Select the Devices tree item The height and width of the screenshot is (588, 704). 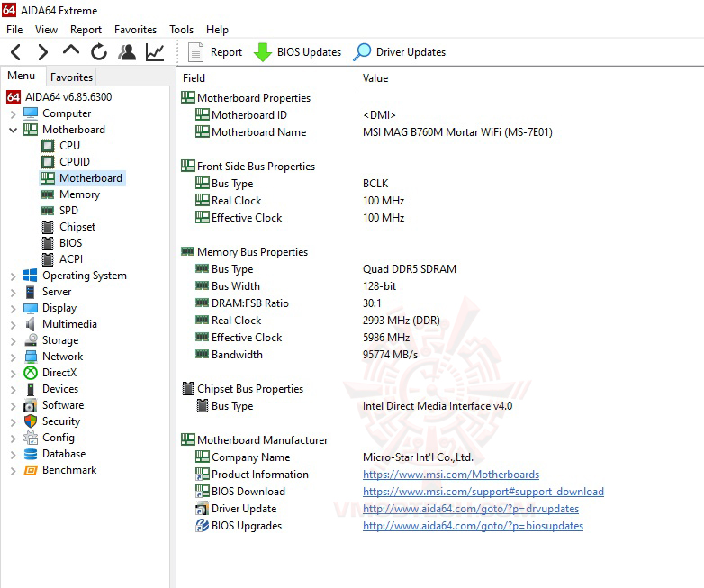[x=60, y=389]
